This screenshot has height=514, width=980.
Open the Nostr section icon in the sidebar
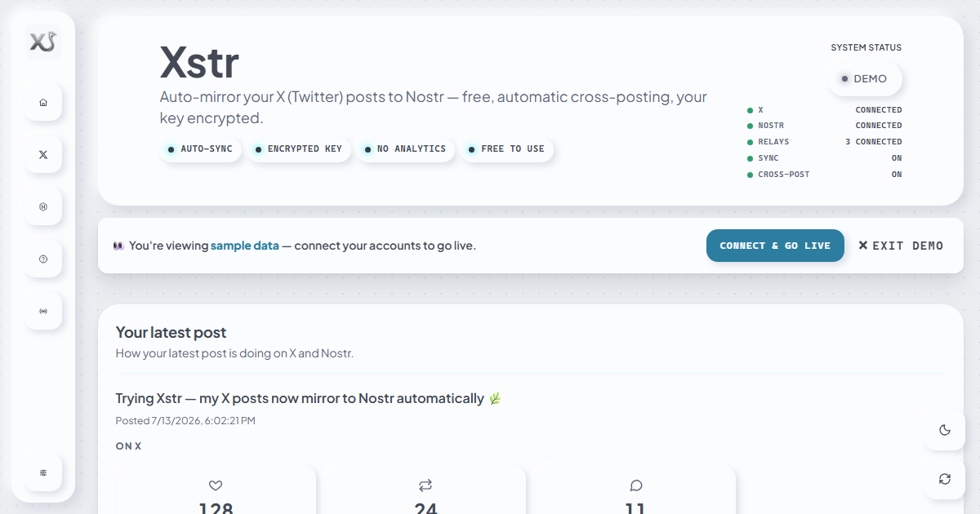tap(43, 207)
